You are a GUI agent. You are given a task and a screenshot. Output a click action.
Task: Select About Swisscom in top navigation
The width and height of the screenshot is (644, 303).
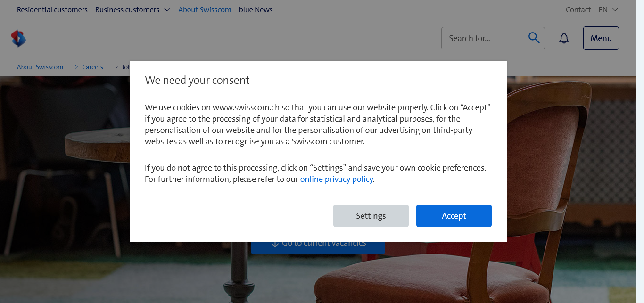pyautogui.click(x=205, y=9)
